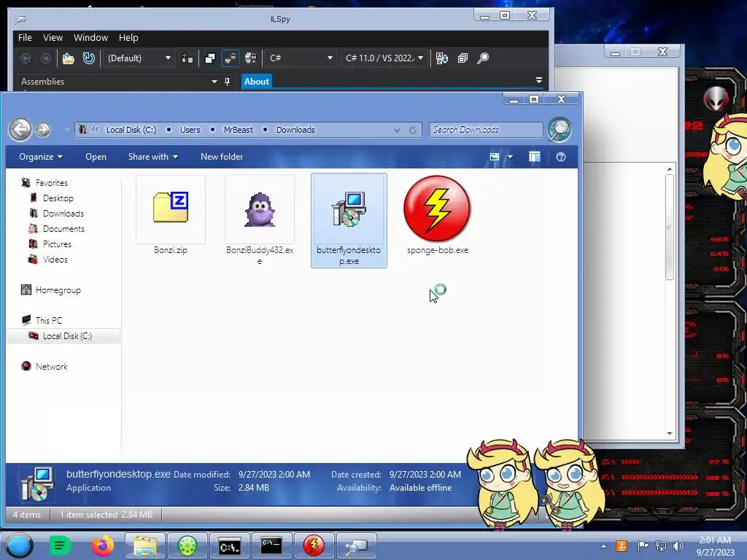The height and width of the screenshot is (560, 747).
Task: Click the Start orb on the taskbar
Action: click(19, 545)
